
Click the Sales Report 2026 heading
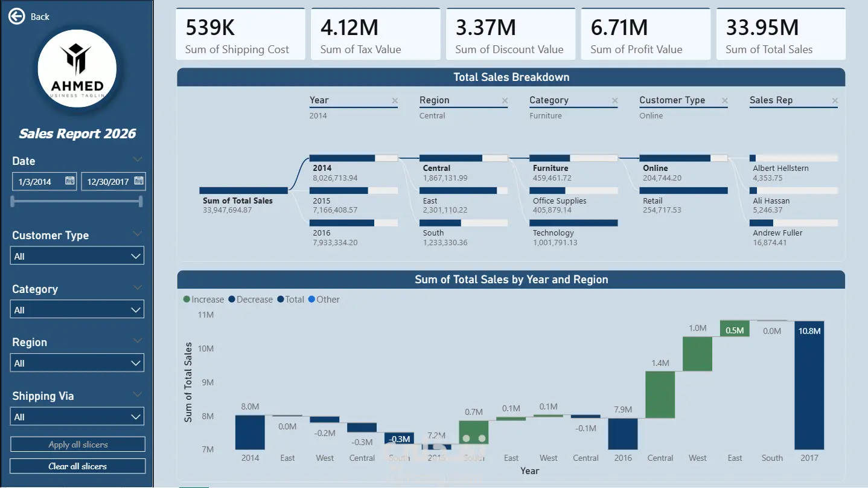(x=77, y=133)
